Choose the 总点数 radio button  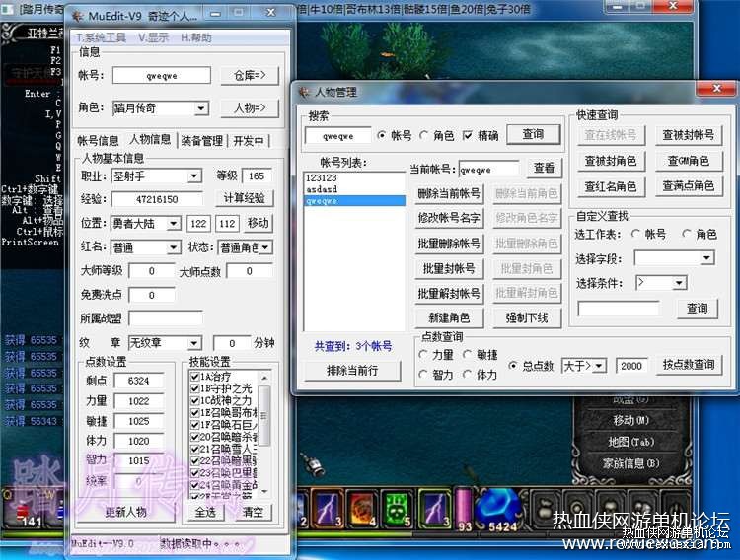tap(513, 365)
